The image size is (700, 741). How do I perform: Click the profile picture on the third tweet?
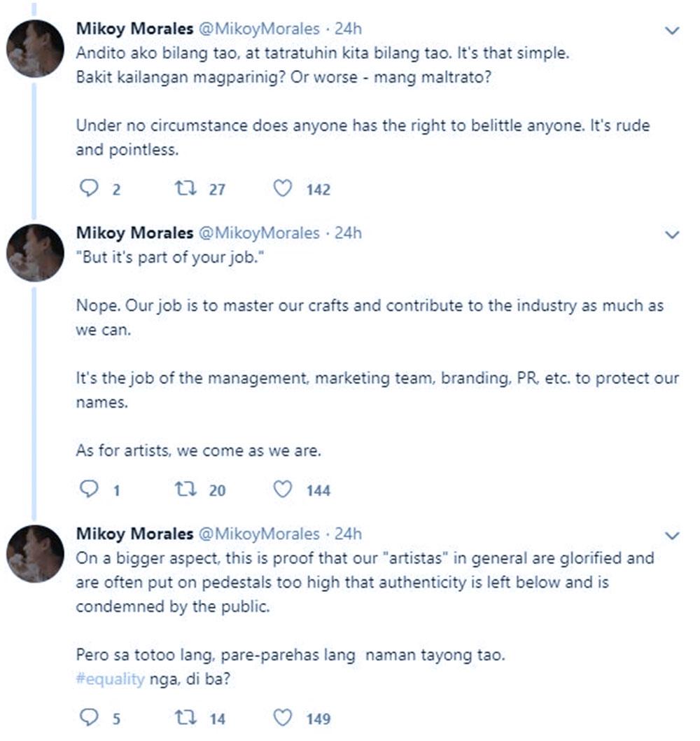[35, 553]
